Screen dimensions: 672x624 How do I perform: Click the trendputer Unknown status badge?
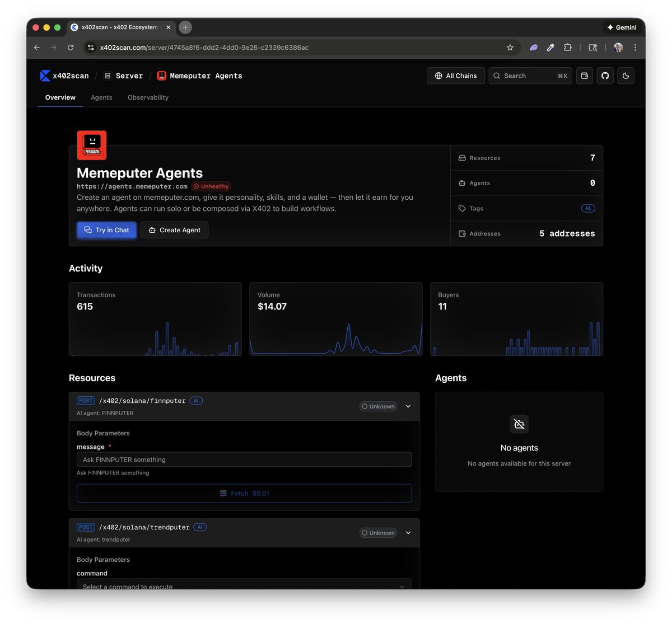[378, 533]
